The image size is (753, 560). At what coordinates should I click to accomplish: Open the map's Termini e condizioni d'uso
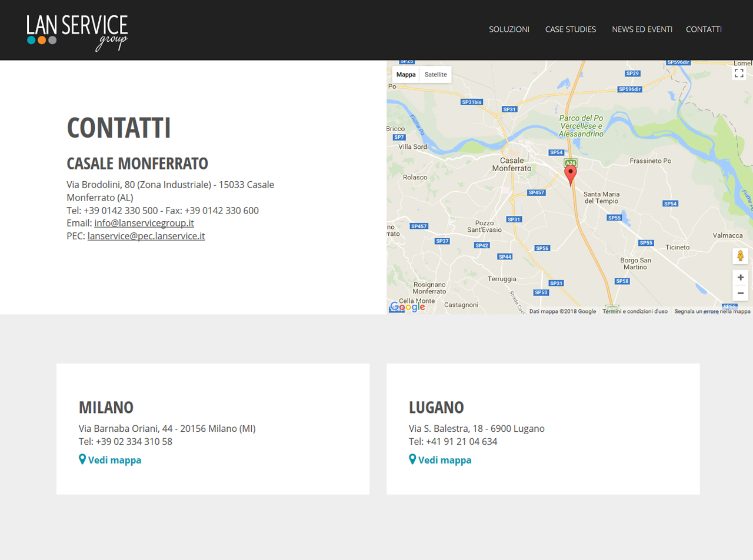click(635, 311)
